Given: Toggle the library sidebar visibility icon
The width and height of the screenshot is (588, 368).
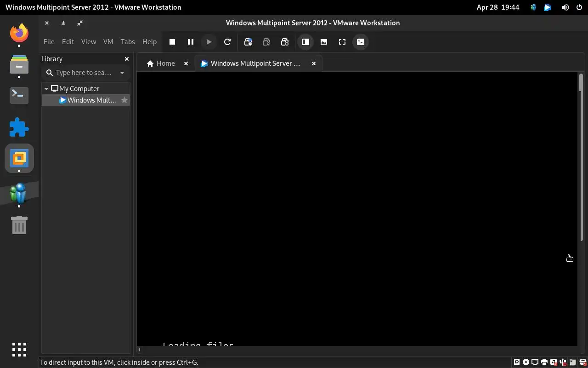Looking at the screenshot, I should coord(305,42).
